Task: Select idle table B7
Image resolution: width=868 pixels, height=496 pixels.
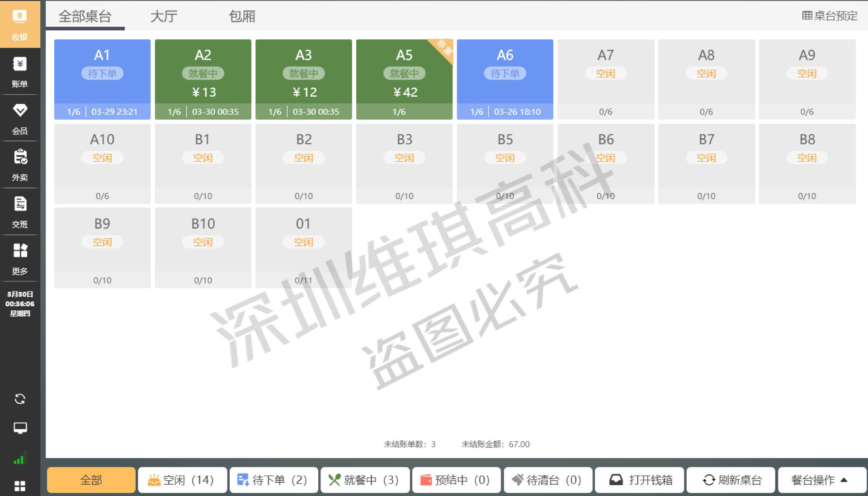Action: pos(706,164)
